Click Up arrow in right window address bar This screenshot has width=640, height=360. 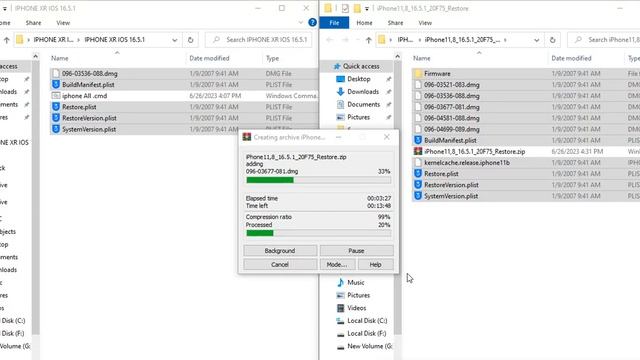(369, 40)
